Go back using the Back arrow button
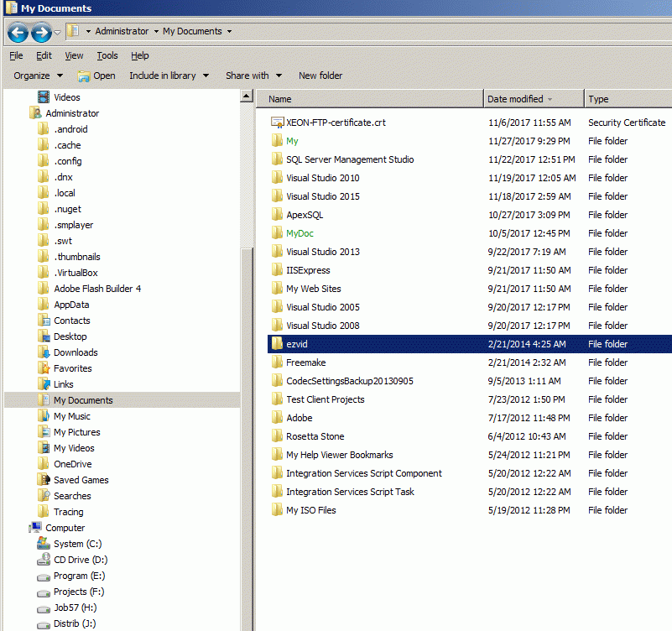 18,32
